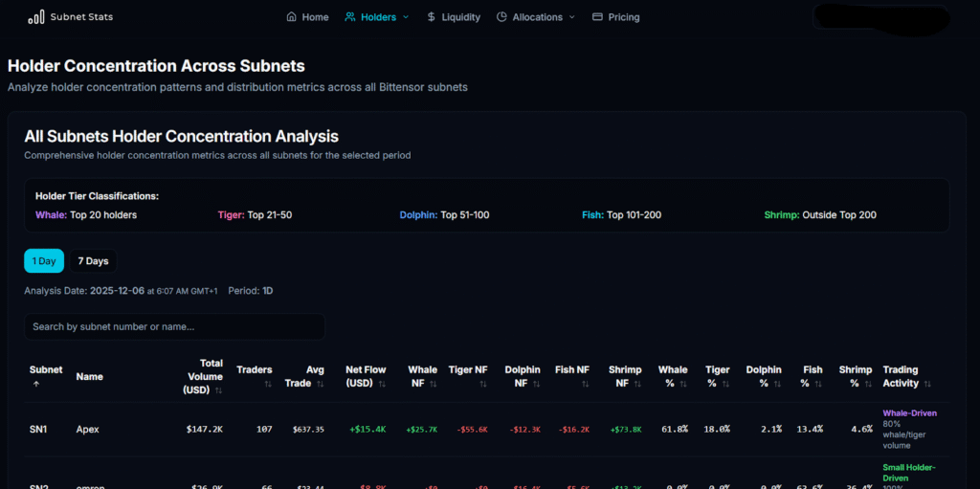Click the pie chart icon beside Allocations
The width and height of the screenshot is (980, 489).
502,17
